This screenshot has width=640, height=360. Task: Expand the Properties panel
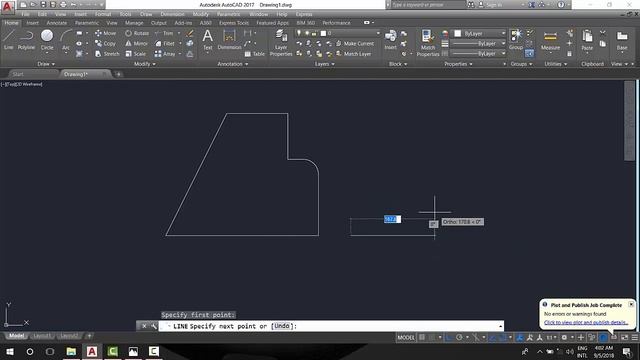click(x=458, y=64)
